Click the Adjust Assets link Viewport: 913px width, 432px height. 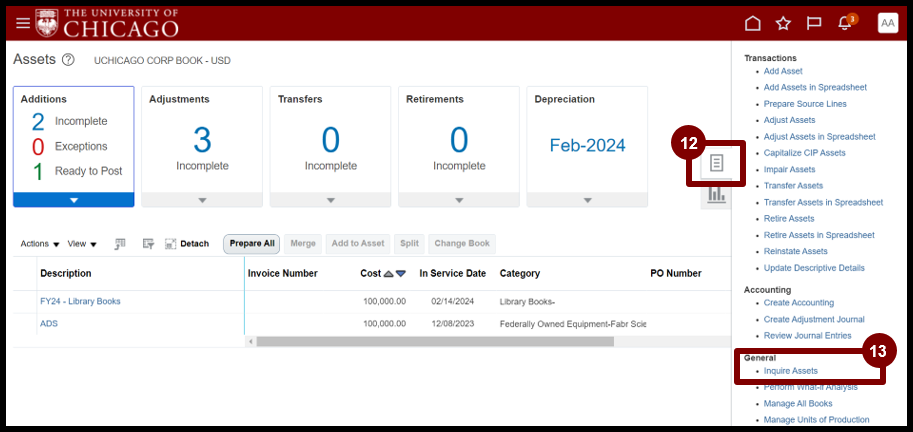pos(789,120)
